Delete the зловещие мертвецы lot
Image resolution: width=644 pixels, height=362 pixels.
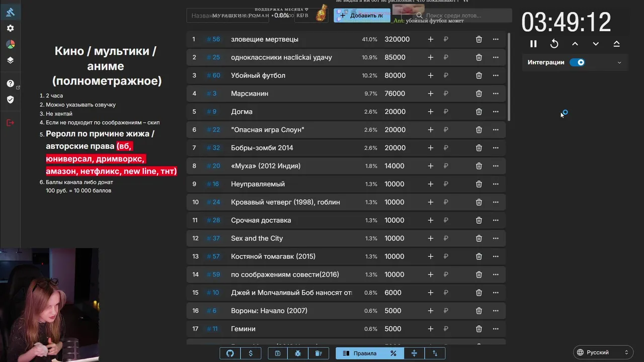pyautogui.click(x=479, y=39)
